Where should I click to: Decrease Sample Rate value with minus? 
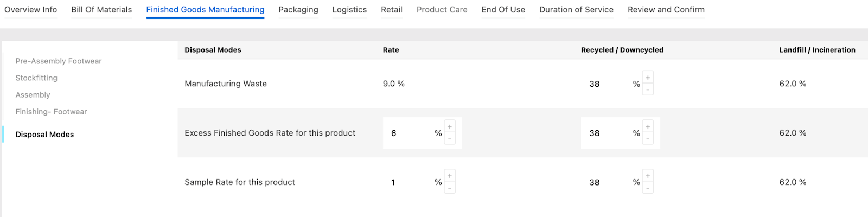point(450,188)
